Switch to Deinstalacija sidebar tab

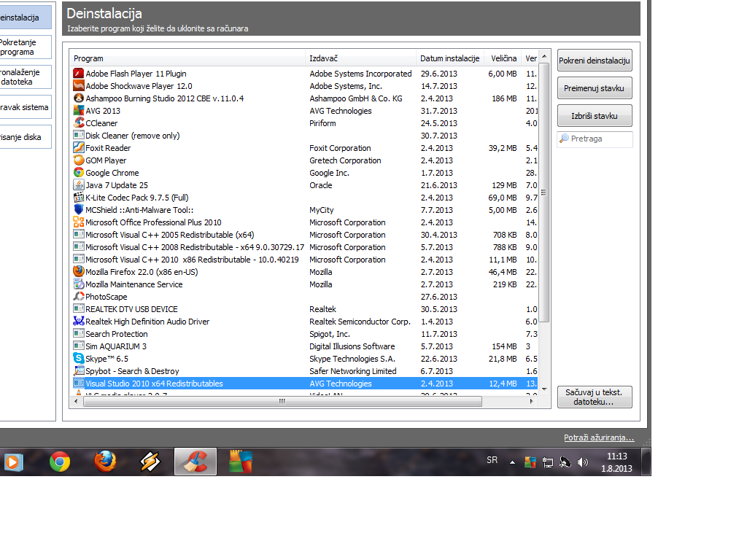[25, 17]
